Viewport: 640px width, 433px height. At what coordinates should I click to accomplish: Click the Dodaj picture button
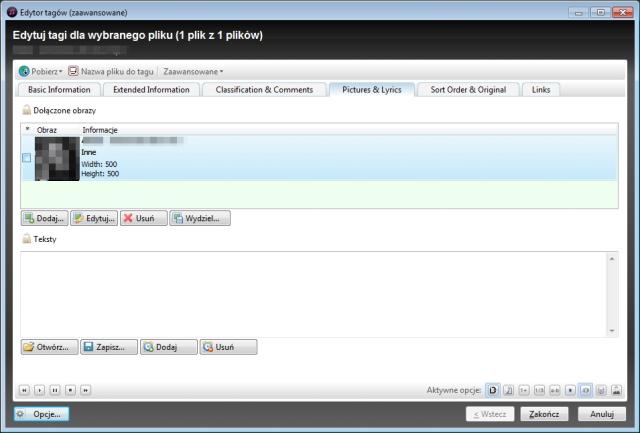pyautogui.click(x=44, y=218)
